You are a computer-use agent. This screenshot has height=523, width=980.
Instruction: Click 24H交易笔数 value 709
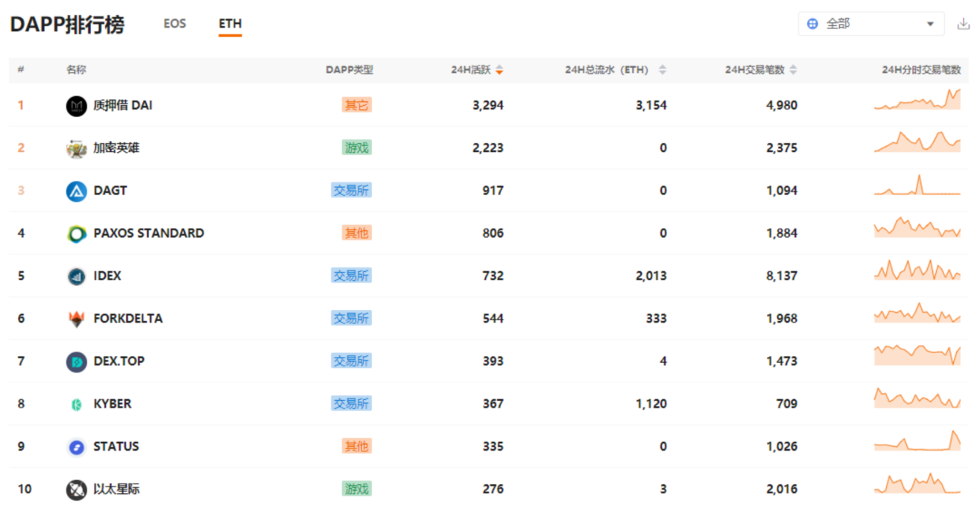[x=786, y=403]
